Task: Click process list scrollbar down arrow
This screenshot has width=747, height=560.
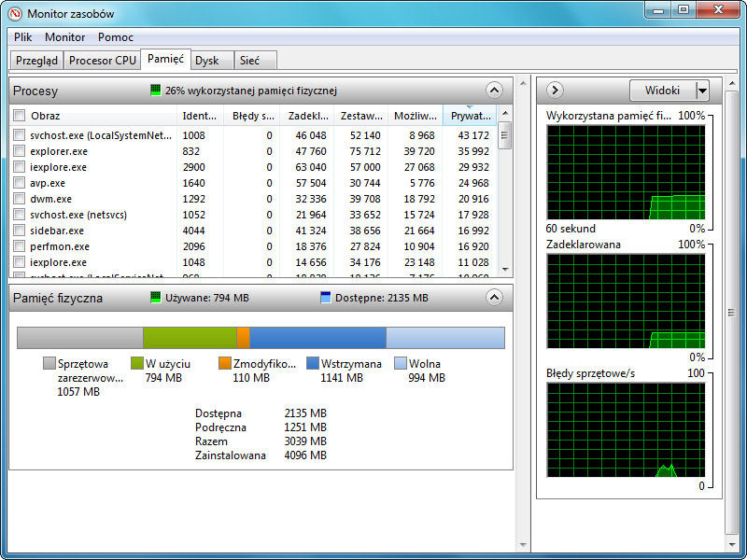Action: [505, 270]
